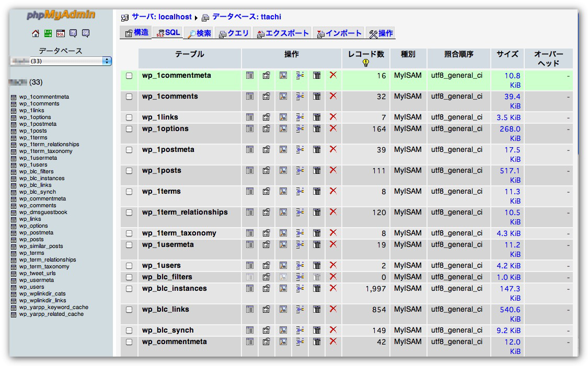
Task: Click the green Exit logout icon
Action: pyautogui.click(x=48, y=33)
